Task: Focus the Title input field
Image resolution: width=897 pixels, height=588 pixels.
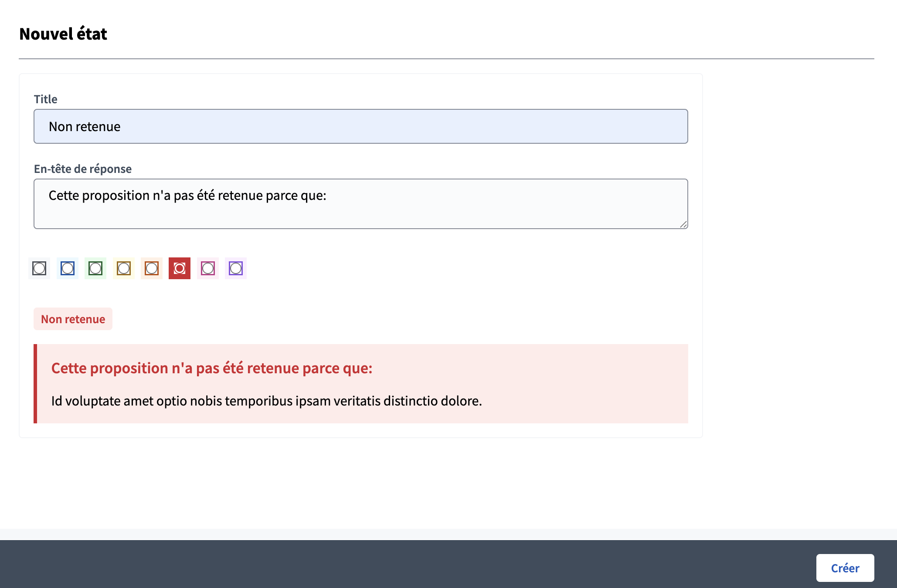Action: (x=360, y=126)
